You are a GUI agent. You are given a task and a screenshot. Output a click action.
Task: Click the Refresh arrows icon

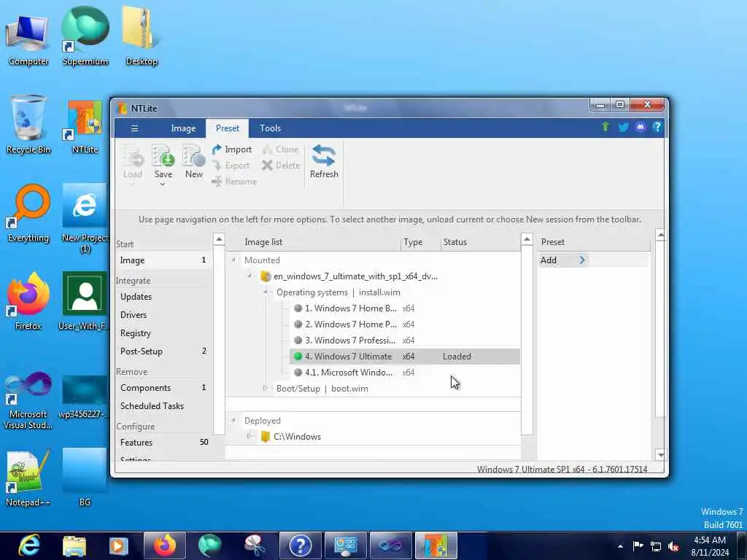click(324, 156)
